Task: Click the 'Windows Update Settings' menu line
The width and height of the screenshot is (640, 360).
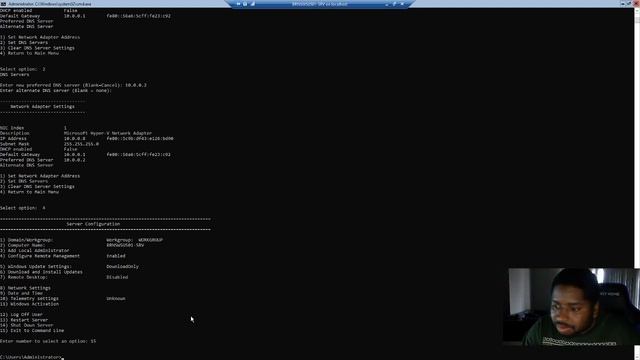Action: [x=69, y=267]
